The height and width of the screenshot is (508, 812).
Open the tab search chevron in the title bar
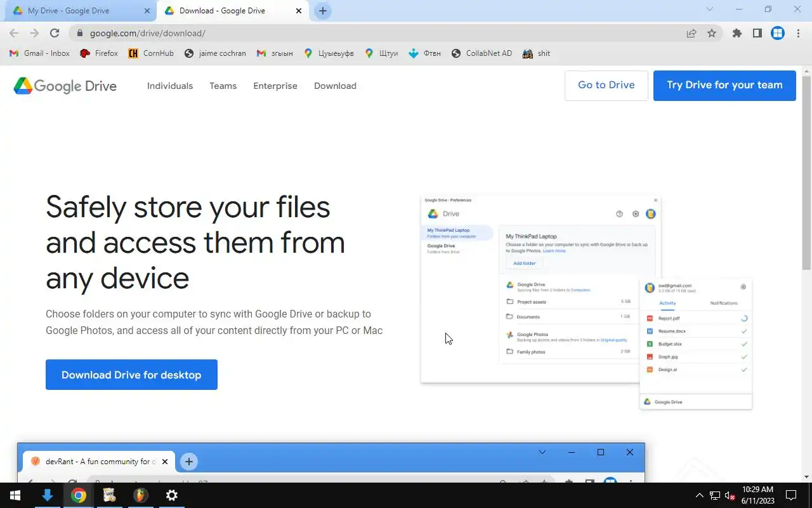pos(710,9)
